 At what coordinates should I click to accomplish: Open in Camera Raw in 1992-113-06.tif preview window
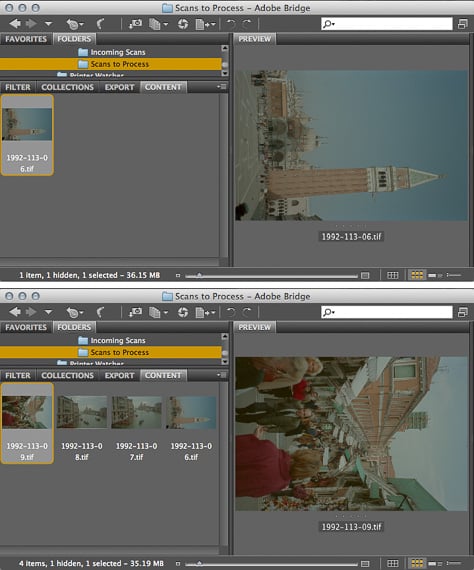(183, 24)
